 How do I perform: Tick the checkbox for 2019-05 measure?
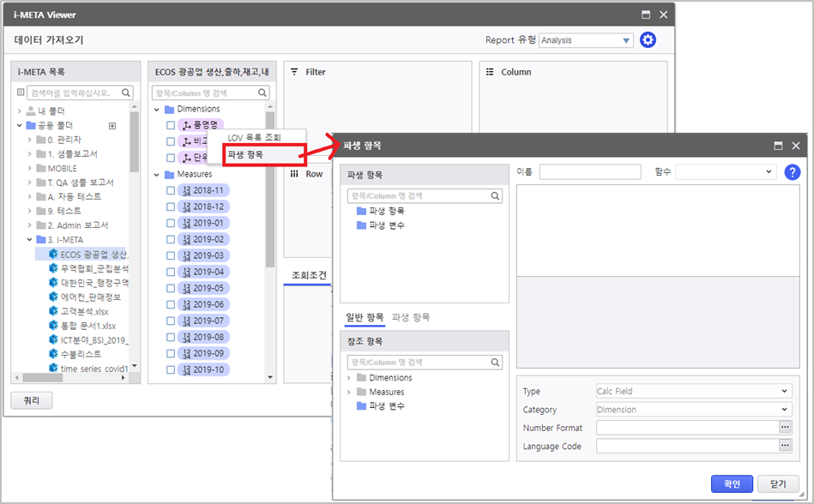coord(171,289)
